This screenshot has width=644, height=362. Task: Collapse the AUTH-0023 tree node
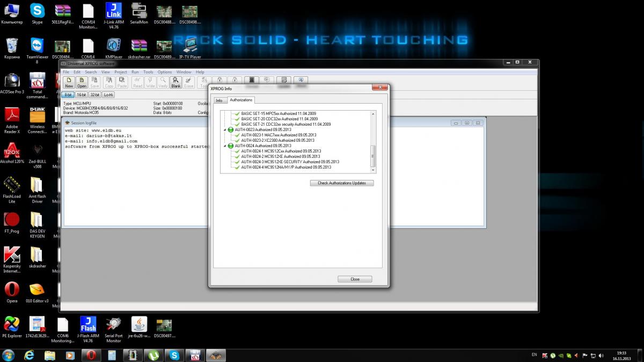click(x=225, y=130)
